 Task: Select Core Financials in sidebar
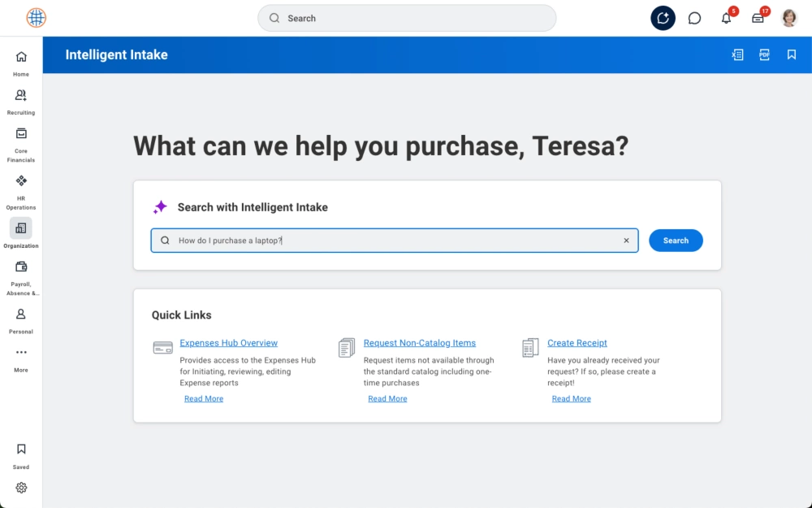point(21,143)
